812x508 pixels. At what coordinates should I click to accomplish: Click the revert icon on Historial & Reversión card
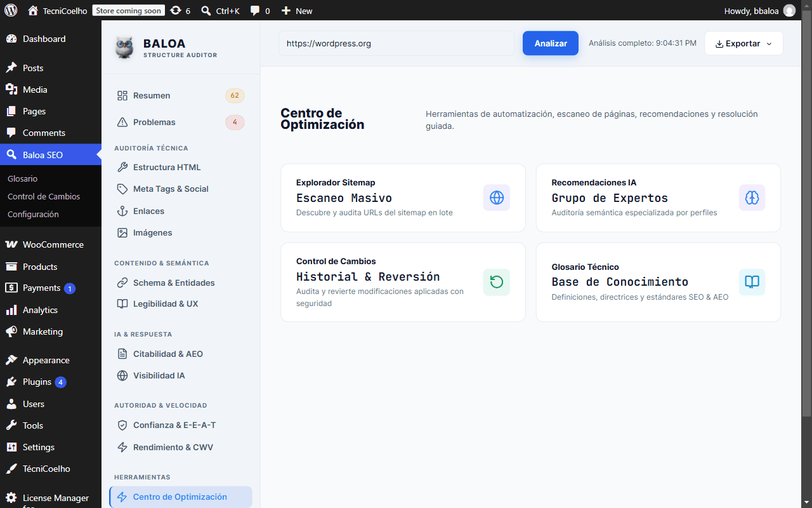(x=497, y=282)
